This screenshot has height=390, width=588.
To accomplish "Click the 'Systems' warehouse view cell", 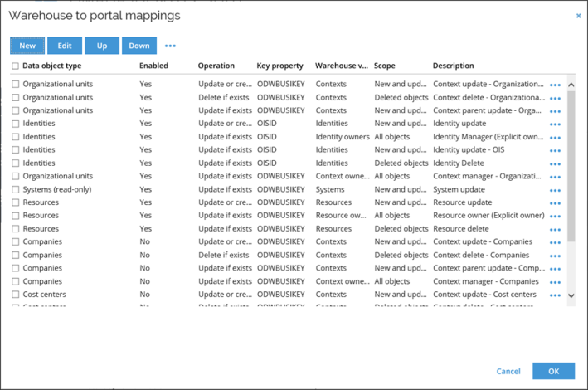I will pyautogui.click(x=330, y=189).
